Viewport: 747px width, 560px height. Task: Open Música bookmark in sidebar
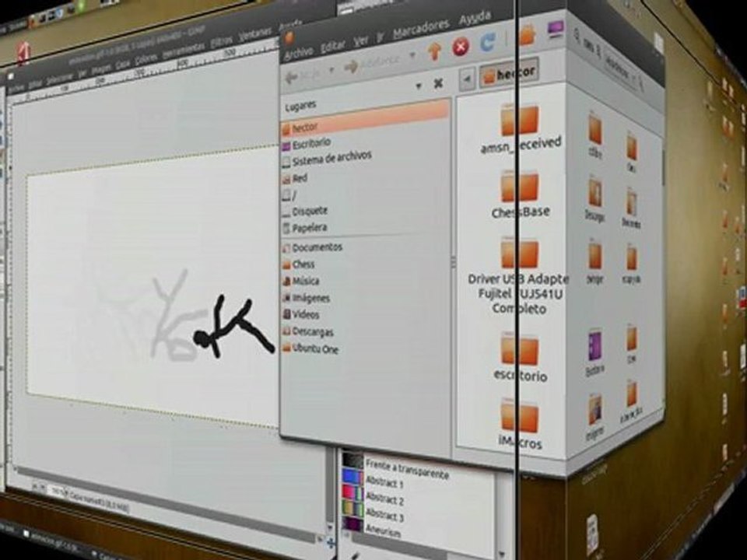pos(301,281)
